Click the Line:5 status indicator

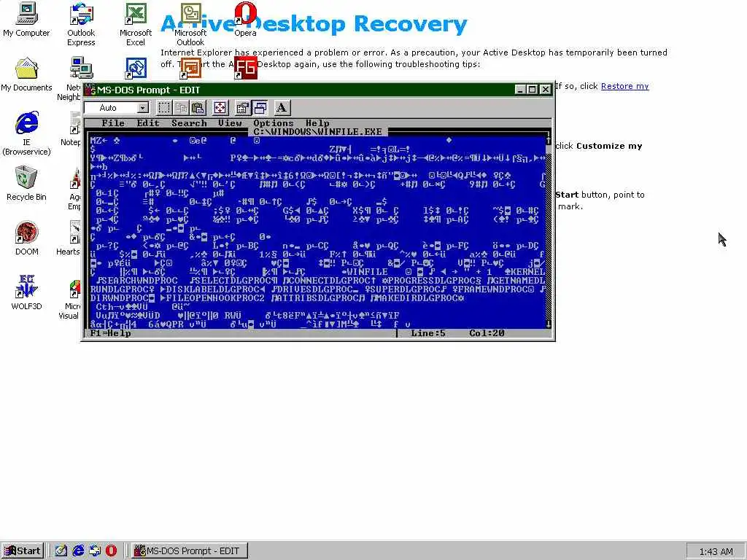[x=427, y=333]
